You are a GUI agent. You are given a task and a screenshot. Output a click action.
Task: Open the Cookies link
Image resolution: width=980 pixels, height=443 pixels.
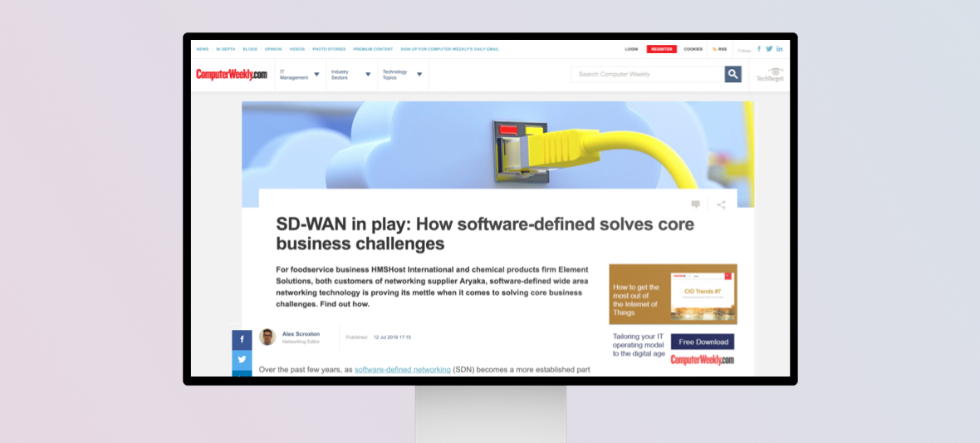pos(693,49)
